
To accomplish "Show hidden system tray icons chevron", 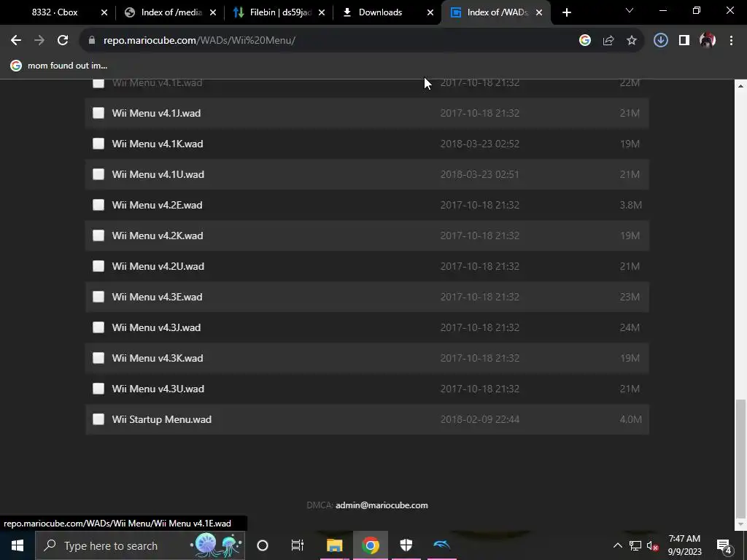I will point(617,545).
